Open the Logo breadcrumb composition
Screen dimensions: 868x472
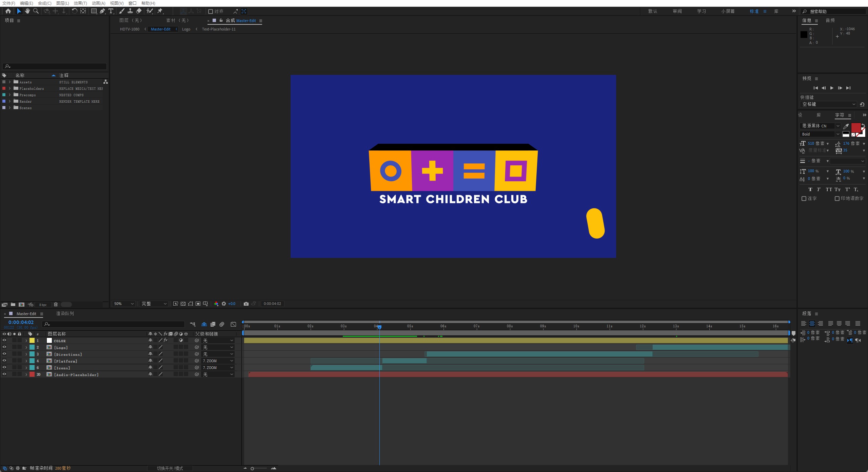pos(186,29)
